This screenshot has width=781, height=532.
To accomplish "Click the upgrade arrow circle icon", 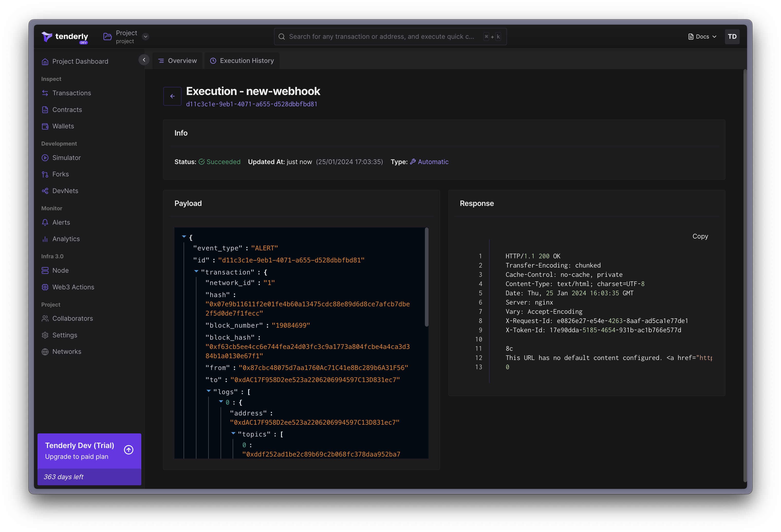I will tap(129, 450).
